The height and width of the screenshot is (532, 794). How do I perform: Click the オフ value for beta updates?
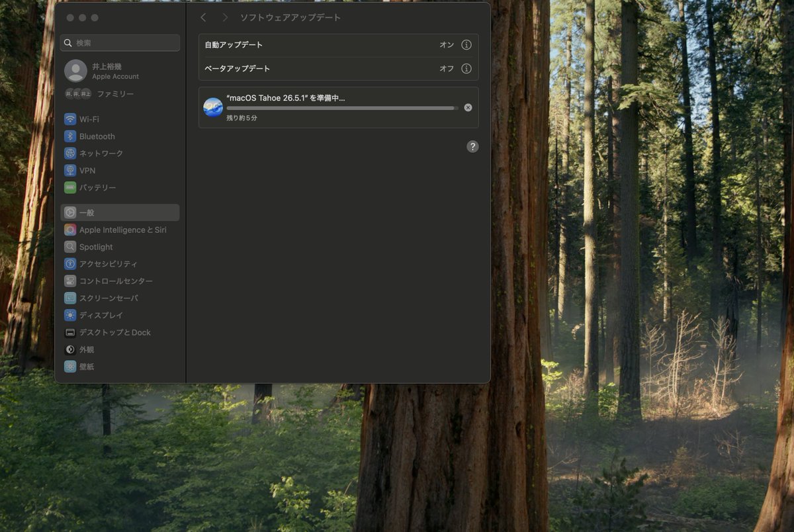pyautogui.click(x=447, y=69)
